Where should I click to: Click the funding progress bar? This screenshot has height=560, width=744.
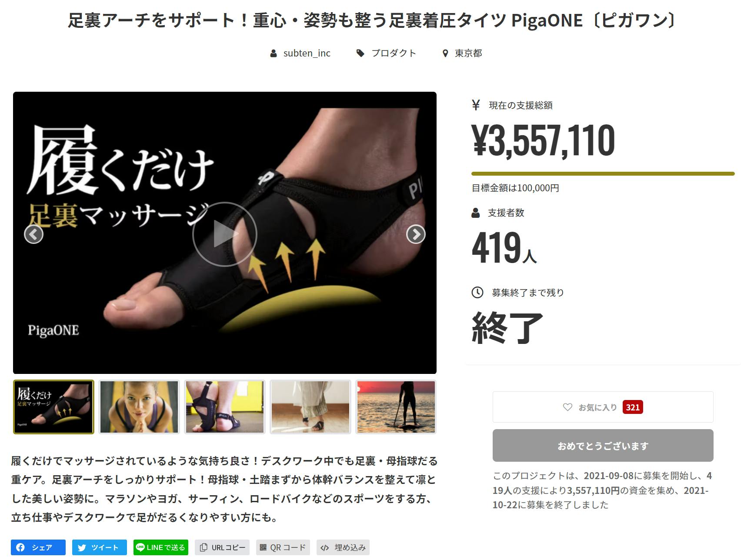coord(603,173)
